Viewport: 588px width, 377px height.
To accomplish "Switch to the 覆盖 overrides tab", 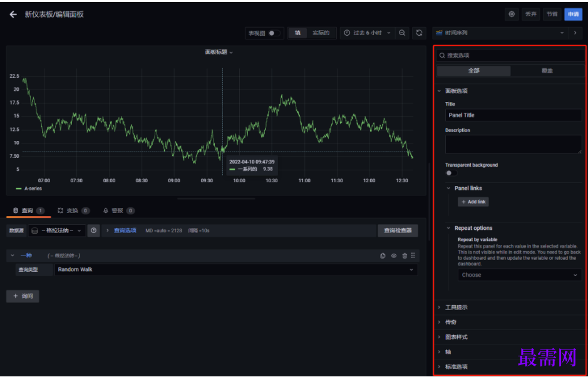I will click(547, 71).
